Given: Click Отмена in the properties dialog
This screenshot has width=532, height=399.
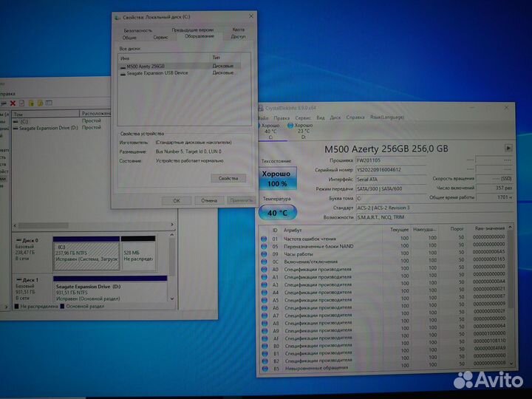Looking at the screenshot, I should (209, 200).
